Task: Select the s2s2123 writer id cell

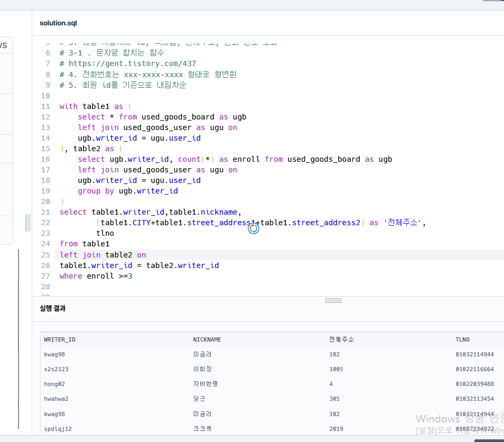Action: pyautogui.click(x=56, y=369)
